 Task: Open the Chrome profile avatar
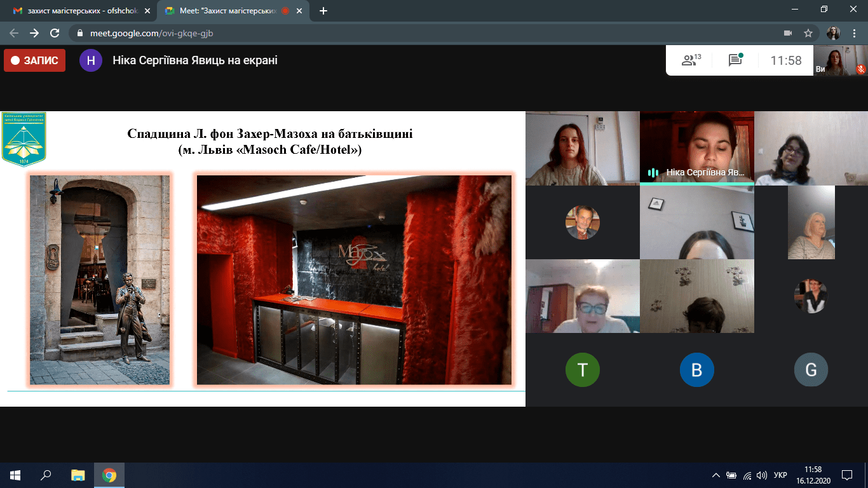pos(833,33)
